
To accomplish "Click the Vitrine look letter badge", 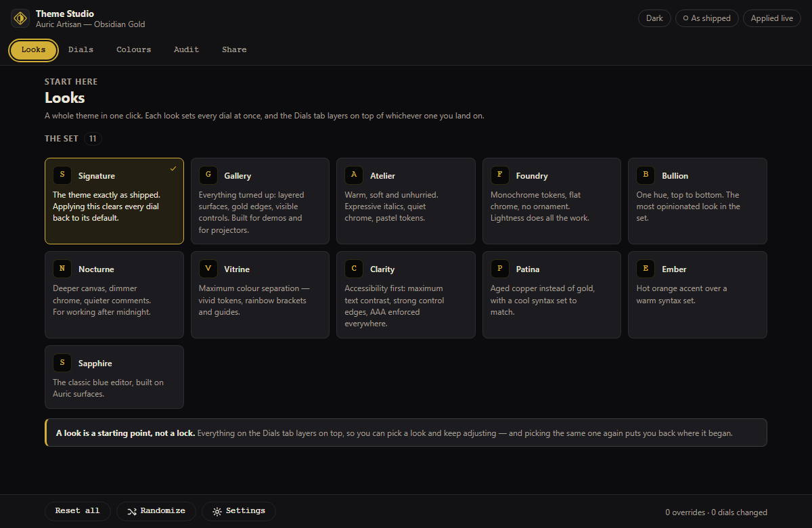I will click(x=208, y=269).
